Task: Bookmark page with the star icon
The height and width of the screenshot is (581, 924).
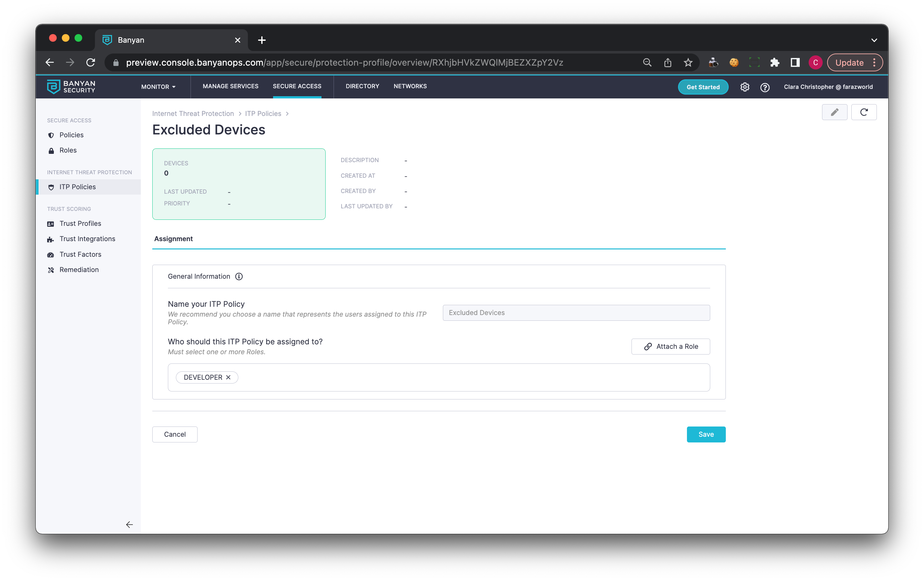Action: pyautogui.click(x=688, y=62)
